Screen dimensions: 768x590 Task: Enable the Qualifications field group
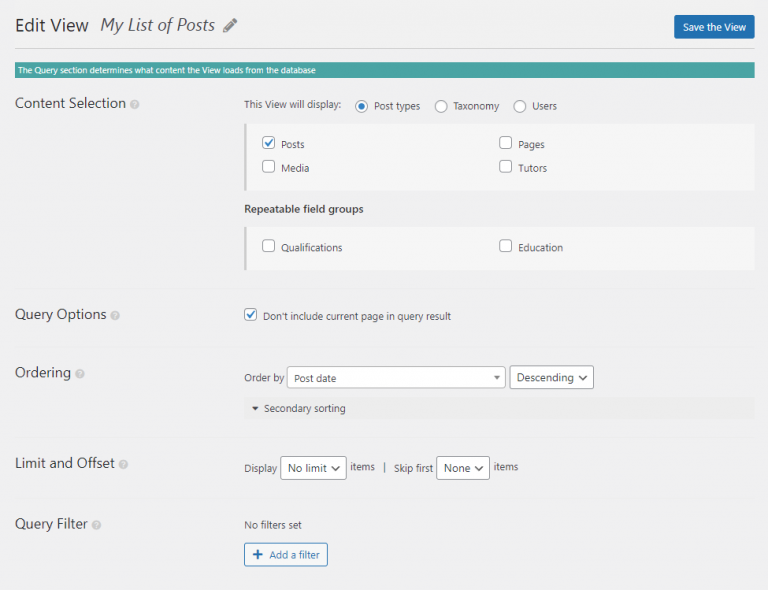pyautogui.click(x=268, y=246)
